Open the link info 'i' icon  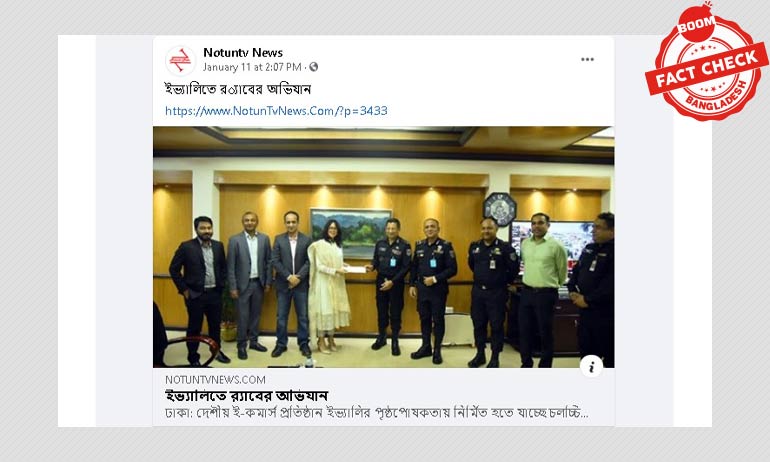click(x=591, y=366)
